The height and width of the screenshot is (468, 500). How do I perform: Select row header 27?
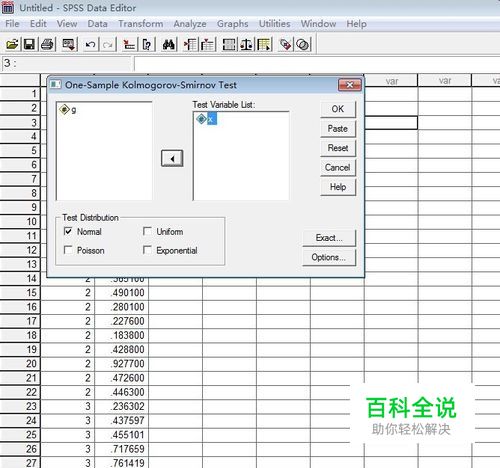(20, 463)
